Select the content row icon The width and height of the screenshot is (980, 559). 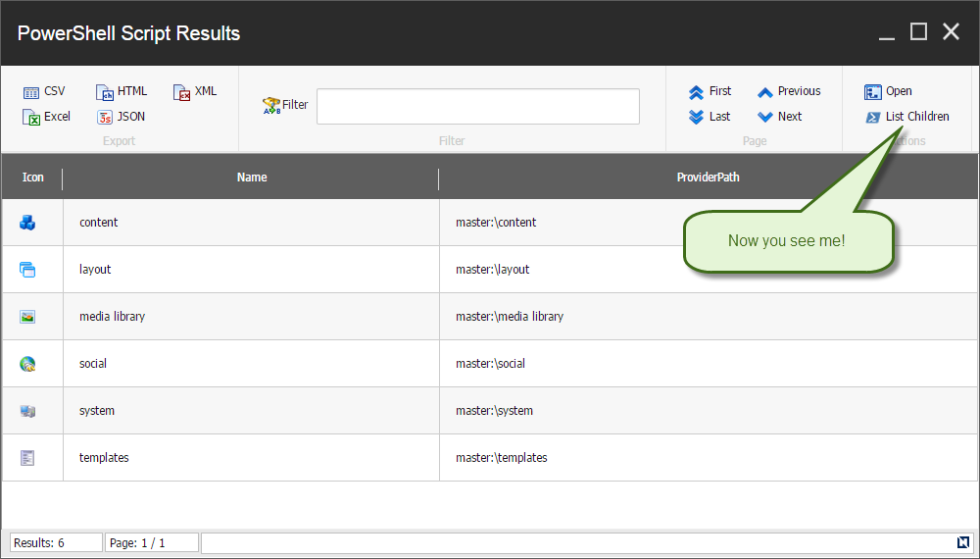coord(27,223)
